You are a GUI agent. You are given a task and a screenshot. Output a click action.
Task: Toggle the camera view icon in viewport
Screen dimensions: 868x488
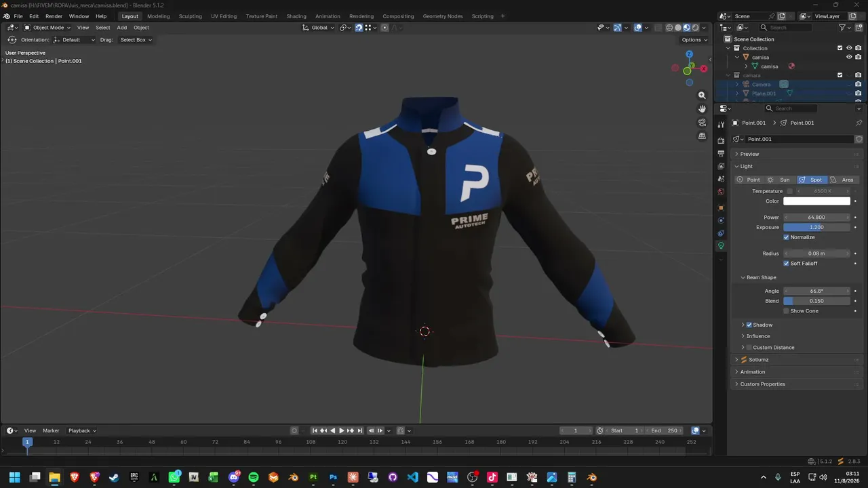(x=702, y=123)
